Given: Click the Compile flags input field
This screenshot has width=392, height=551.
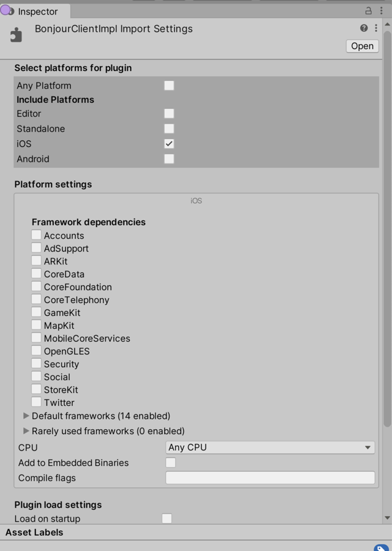Looking at the screenshot, I should tap(270, 478).
